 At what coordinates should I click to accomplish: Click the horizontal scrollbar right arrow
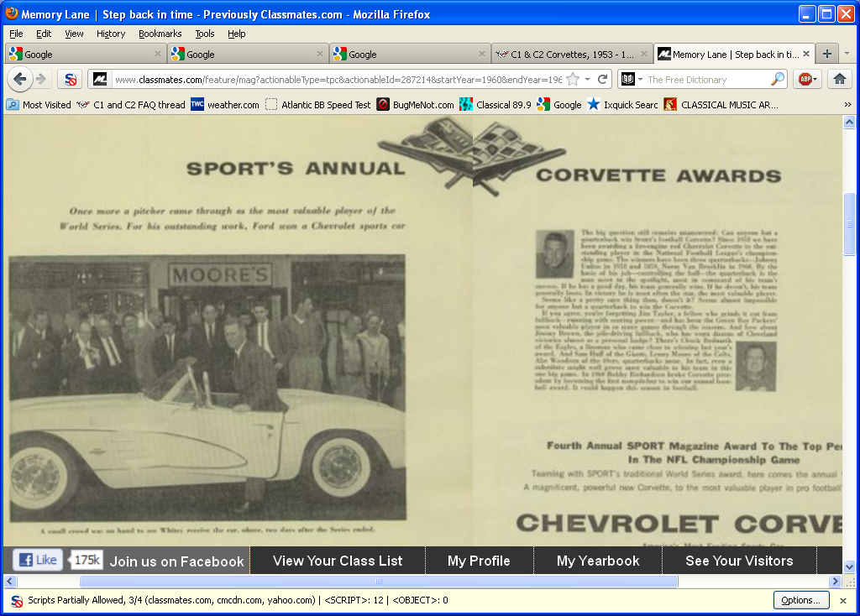(x=836, y=581)
